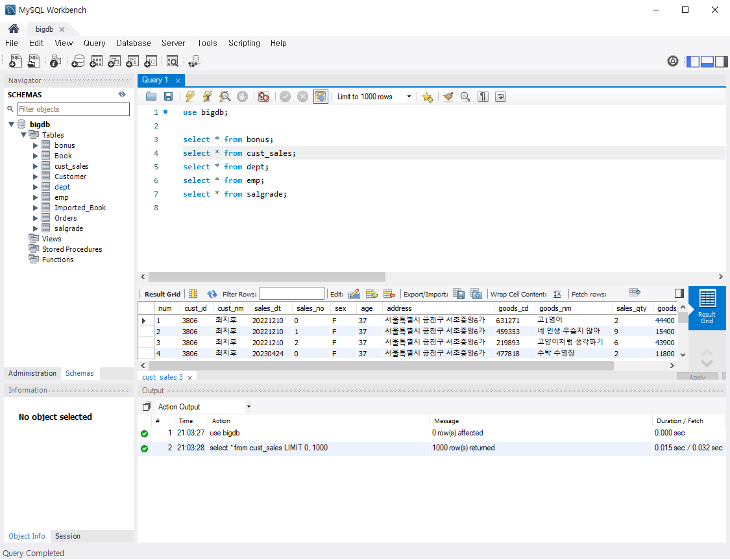Viewport: 730px width, 560px height.
Task: Open the Scripting menu
Action: coord(244,43)
